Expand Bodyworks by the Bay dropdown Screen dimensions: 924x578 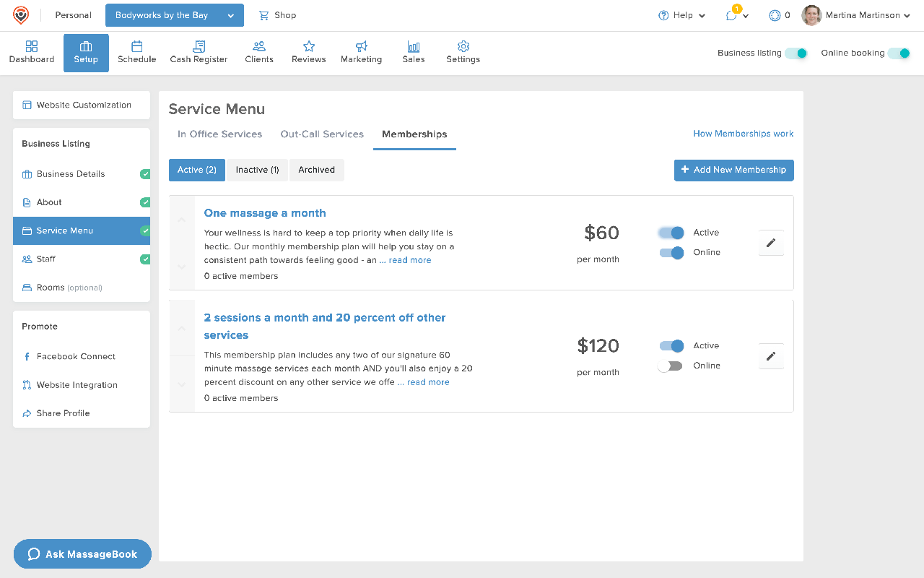point(174,15)
